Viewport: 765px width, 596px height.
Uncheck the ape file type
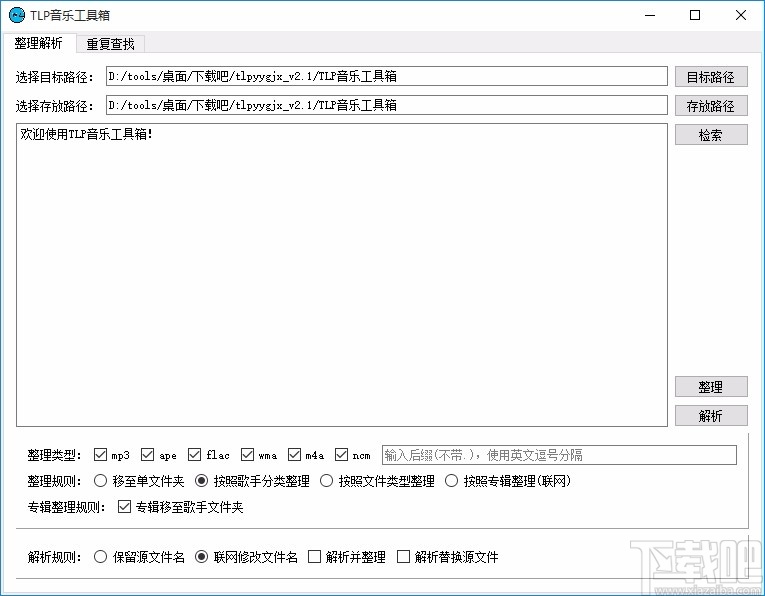pyautogui.click(x=147, y=455)
